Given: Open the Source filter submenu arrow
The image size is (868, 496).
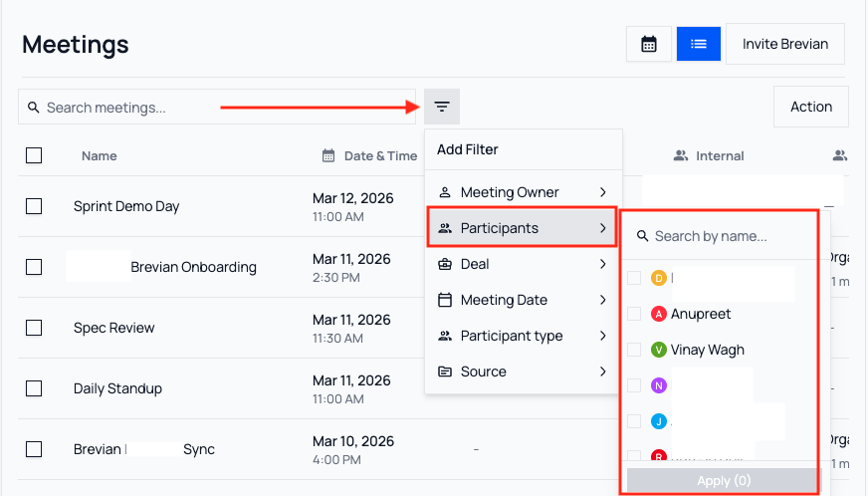Looking at the screenshot, I should 603,372.
